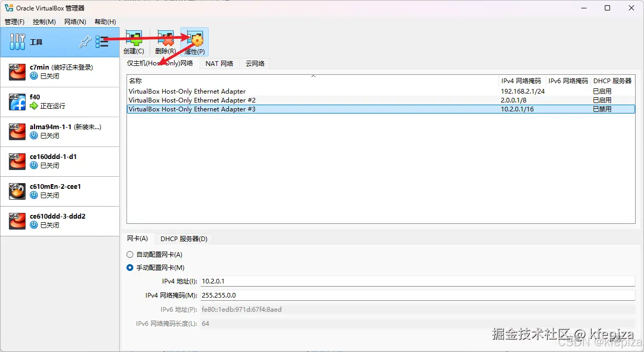The width and height of the screenshot is (644, 352).
Task: Switch to the Host-Only (仅主机) networks tab
Action: [x=160, y=63]
